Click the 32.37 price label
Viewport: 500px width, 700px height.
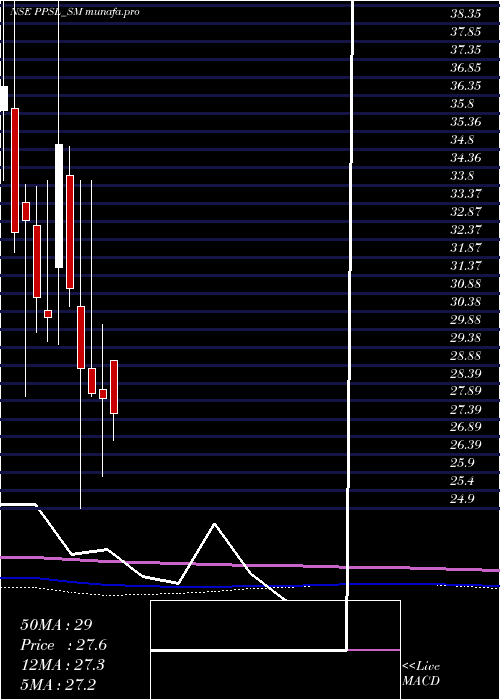[x=466, y=230]
